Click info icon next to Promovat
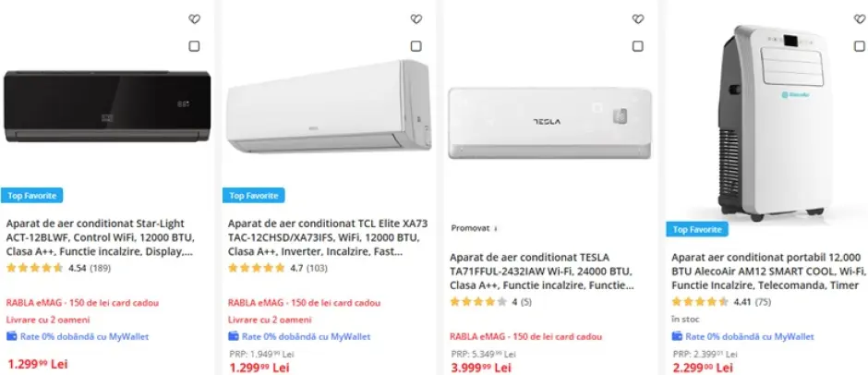The height and width of the screenshot is (375, 868). coord(496,228)
